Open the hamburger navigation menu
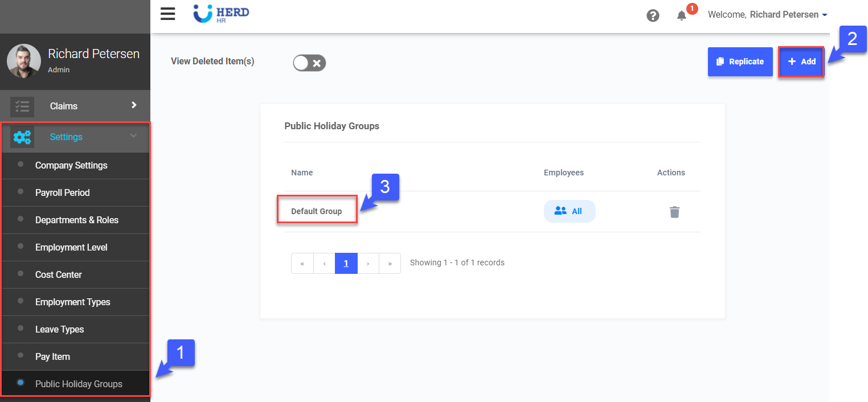Image resolution: width=868 pixels, height=402 pixels. 167,14
